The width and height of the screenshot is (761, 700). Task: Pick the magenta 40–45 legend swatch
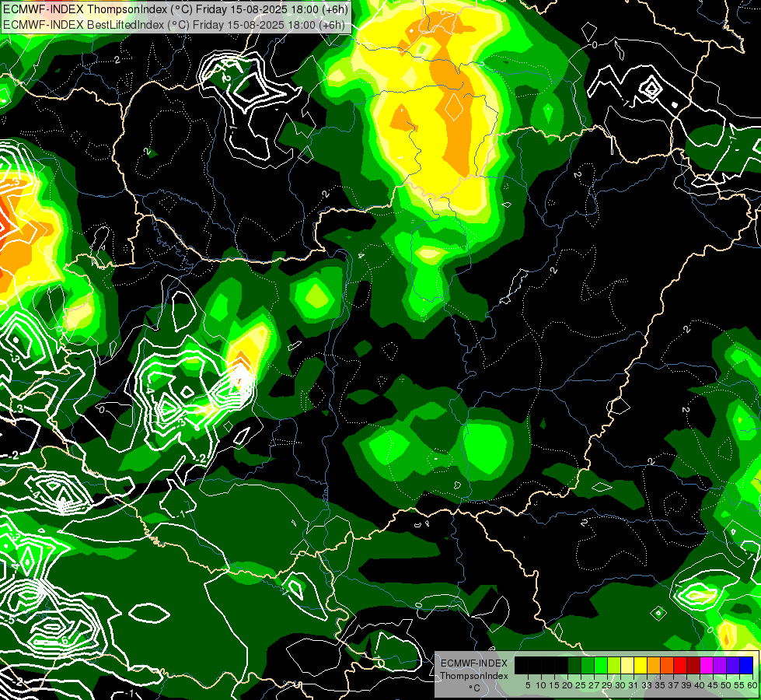click(x=707, y=665)
